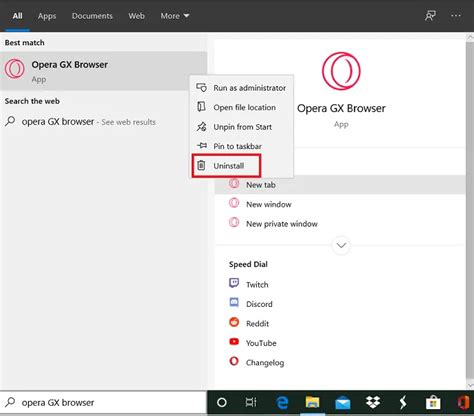This screenshot has width=474, height=416.
Task: Open Office from the taskbar
Action: point(463,403)
